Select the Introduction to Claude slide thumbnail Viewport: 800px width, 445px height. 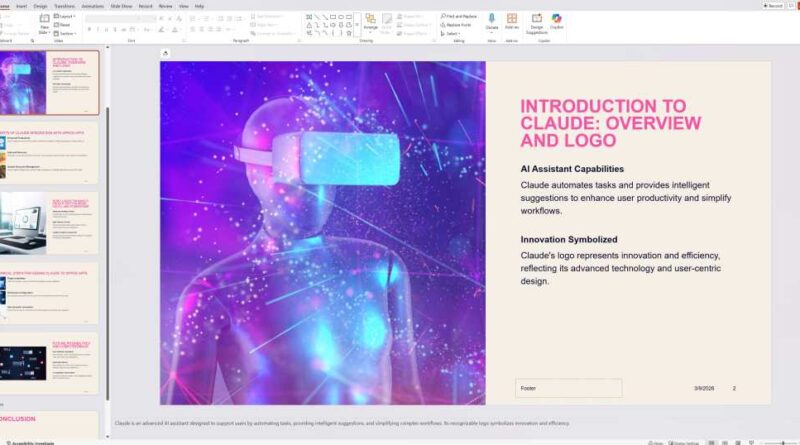[x=49, y=83]
